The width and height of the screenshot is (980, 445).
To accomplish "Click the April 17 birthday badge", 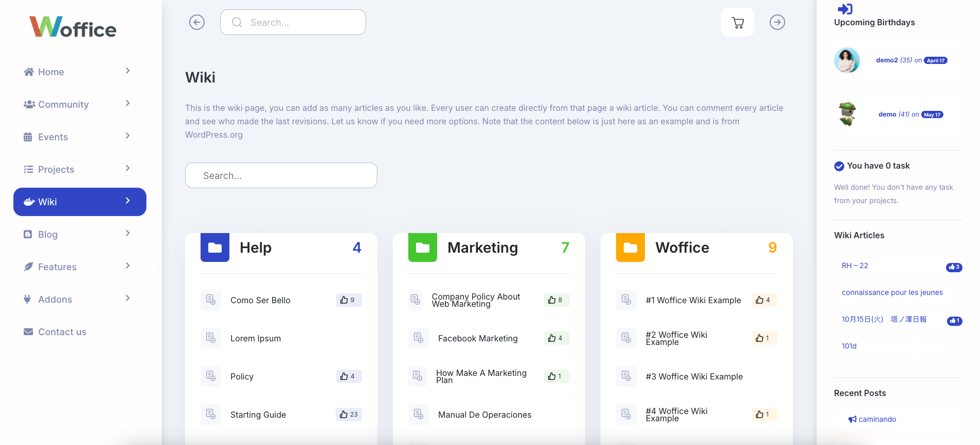I will pos(936,60).
